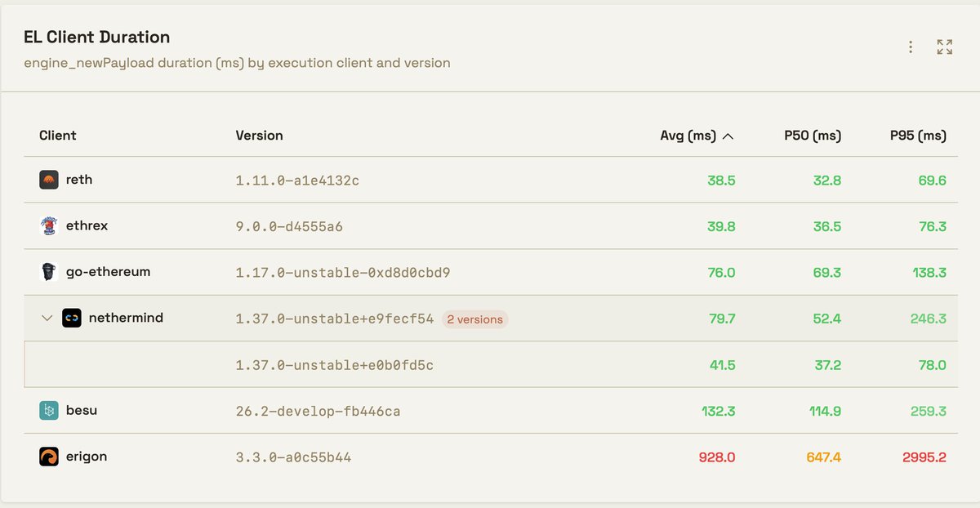Click the ascending sort arrow on Avg (ms)

click(728, 136)
